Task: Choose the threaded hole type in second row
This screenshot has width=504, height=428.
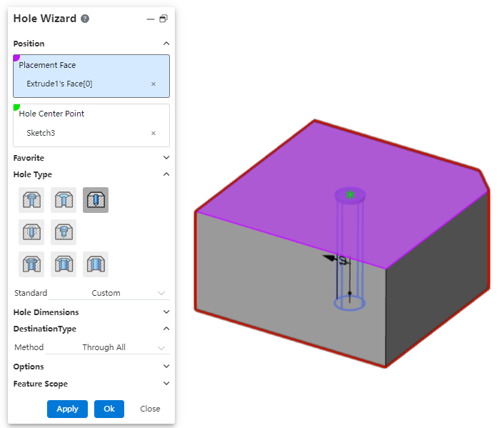Action: coord(31,232)
